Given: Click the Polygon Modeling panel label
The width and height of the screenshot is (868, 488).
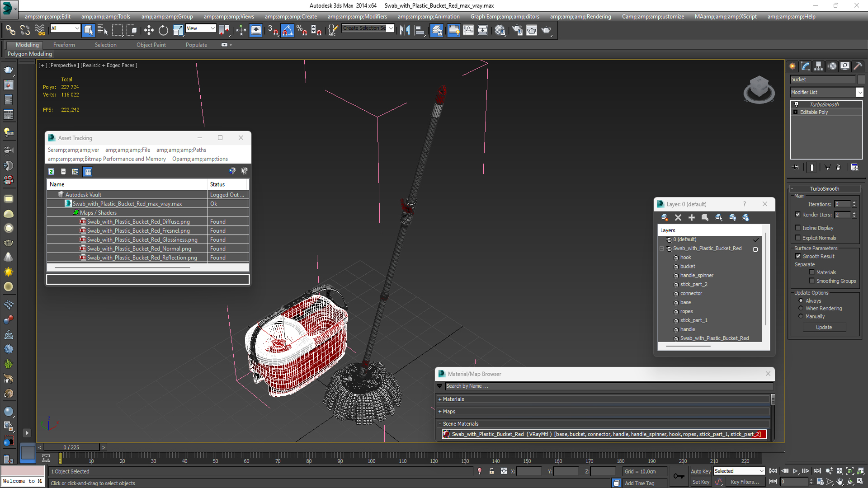Looking at the screenshot, I should 30,54.
